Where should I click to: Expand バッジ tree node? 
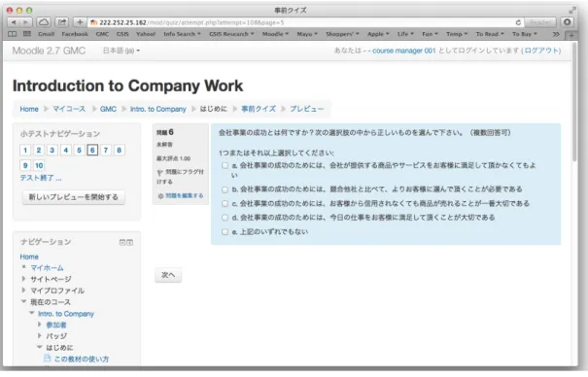[40, 335]
